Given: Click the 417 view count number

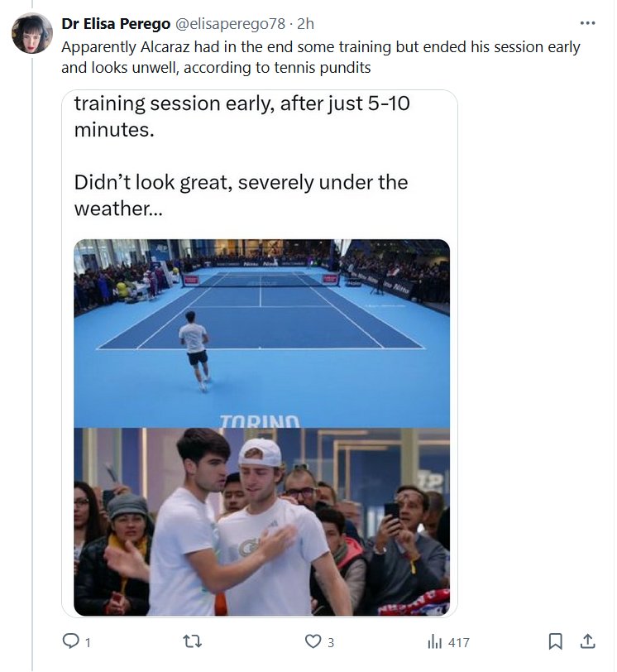Looking at the screenshot, I should tap(457, 642).
